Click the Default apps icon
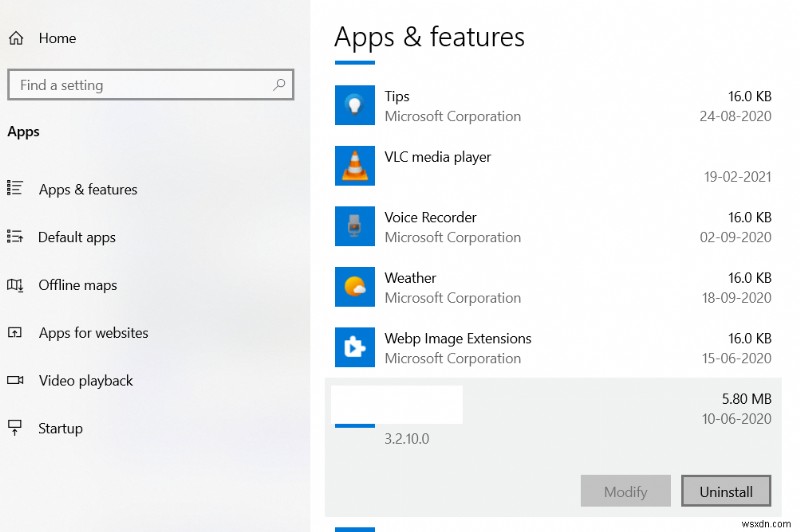 click(15, 236)
